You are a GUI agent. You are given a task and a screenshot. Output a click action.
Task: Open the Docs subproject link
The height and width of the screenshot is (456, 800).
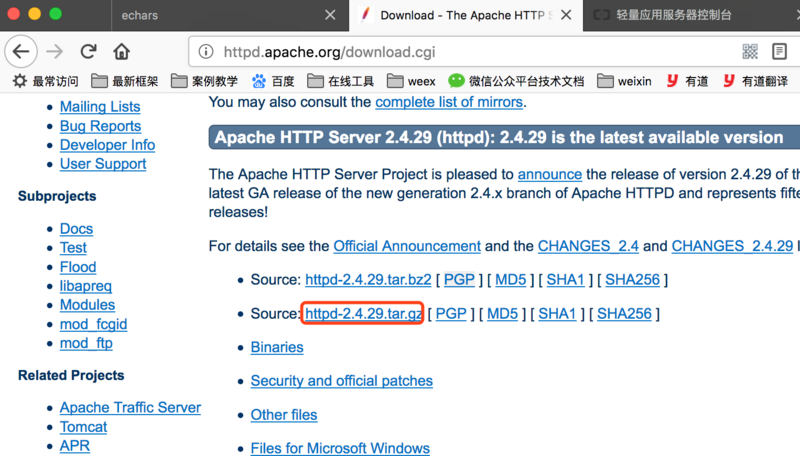click(x=77, y=229)
